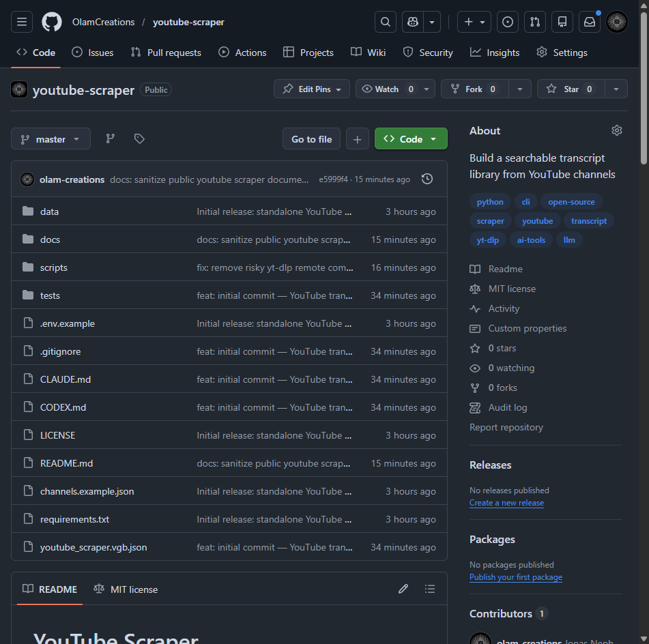Open notifications inbox icon

[590, 22]
